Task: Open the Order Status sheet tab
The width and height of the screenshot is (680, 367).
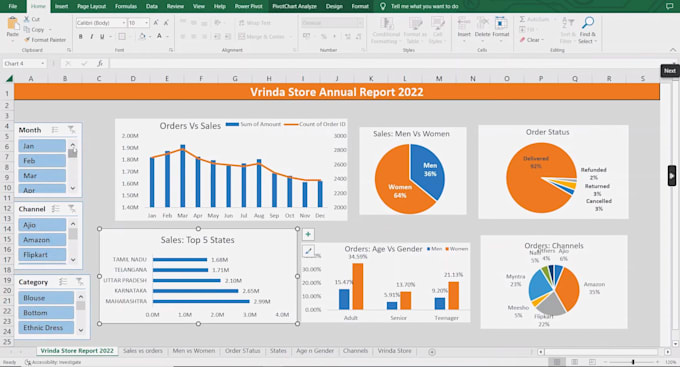Action: (242, 351)
